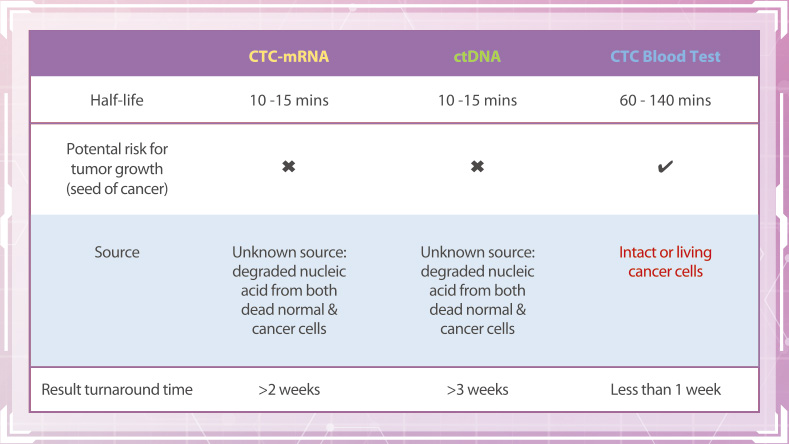
Task: Click the cross mark under CTC-mRNA
Action: [288, 166]
